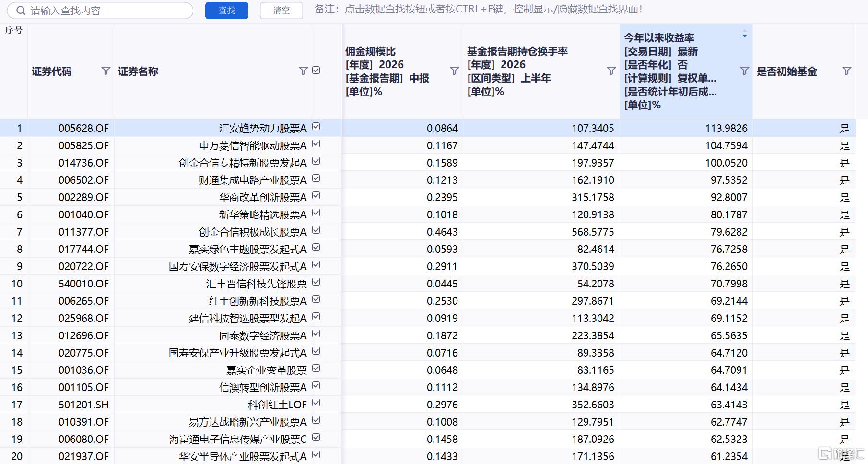The height and width of the screenshot is (464, 868).
Task: Toggle checkbox for 易方达战略新兴产业股票A
Action: [316, 420]
